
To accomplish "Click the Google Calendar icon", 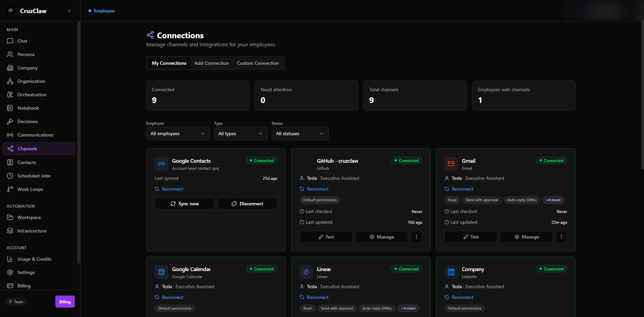I will pyautogui.click(x=161, y=272).
